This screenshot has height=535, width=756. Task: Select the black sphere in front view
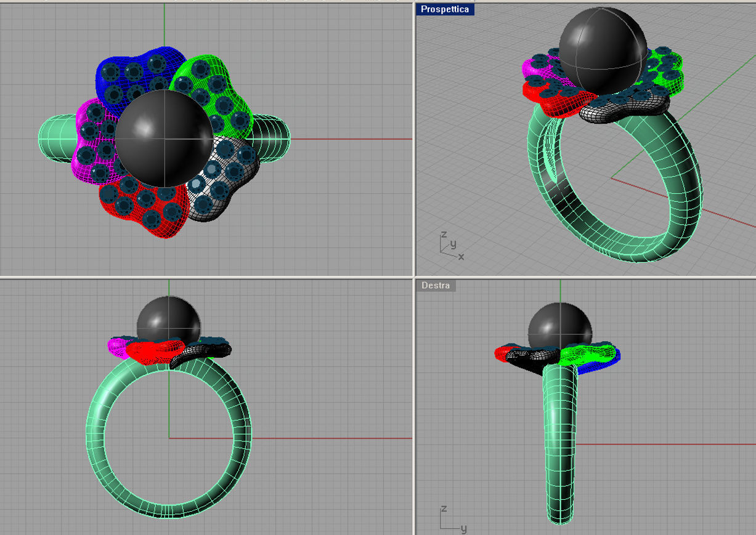[x=169, y=318]
